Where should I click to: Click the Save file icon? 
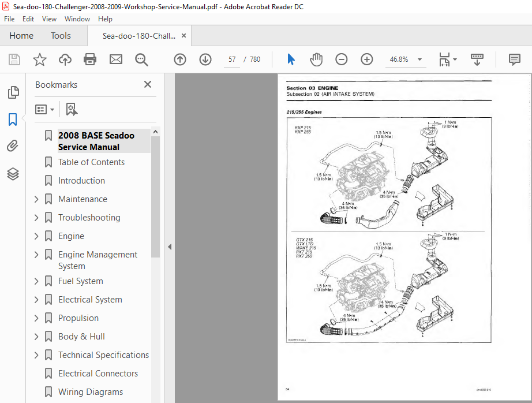(14, 59)
